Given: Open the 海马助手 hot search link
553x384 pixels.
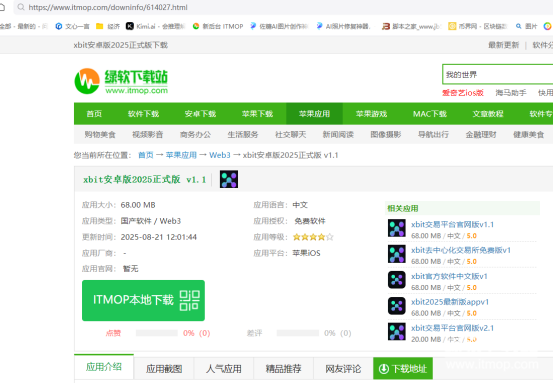Looking at the screenshot, I should pos(511,93).
